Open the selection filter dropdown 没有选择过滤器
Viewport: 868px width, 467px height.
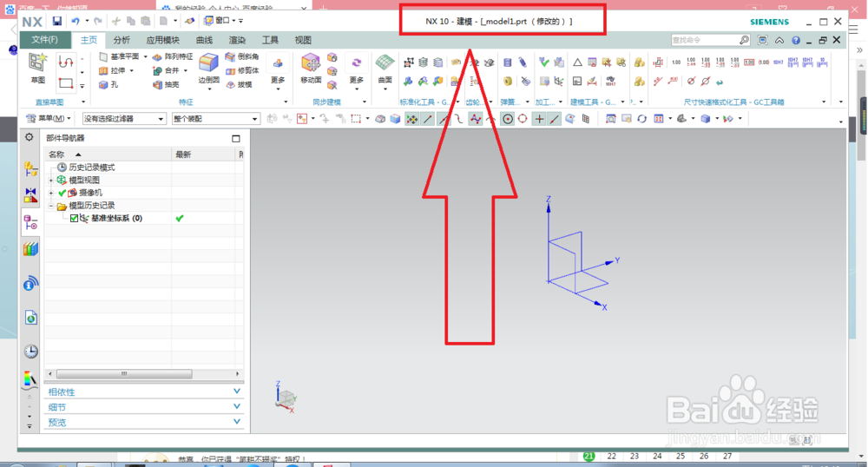124,118
